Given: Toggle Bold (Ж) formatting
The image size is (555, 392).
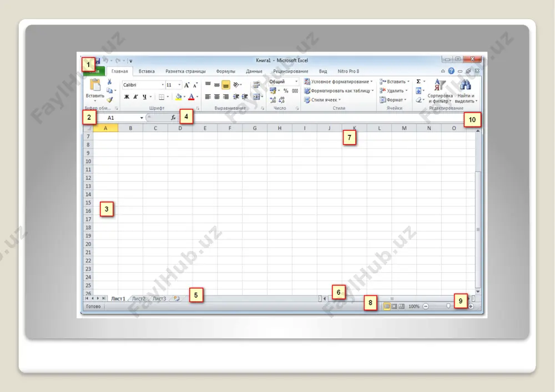Looking at the screenshot, I should click(x=127, y=96).
